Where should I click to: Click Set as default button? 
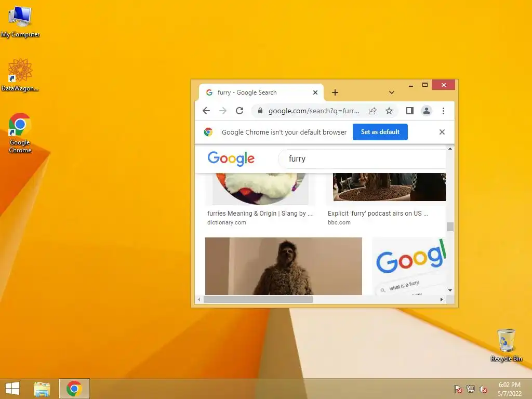[x=380, y=132]
